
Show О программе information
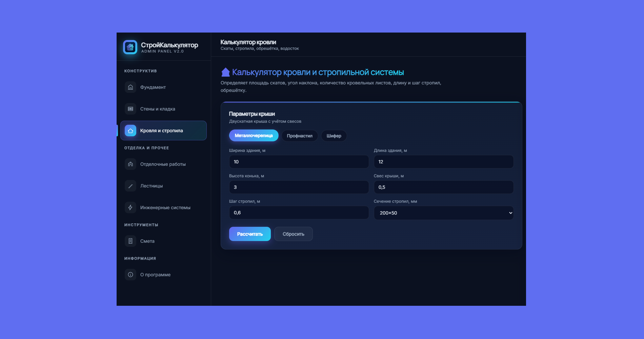pyautogui.click(x=163, y=275)
